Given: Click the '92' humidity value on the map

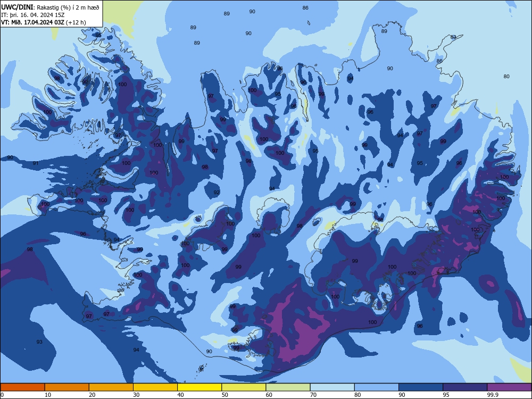Looking at the screenshot, I should tap(217, 193).
